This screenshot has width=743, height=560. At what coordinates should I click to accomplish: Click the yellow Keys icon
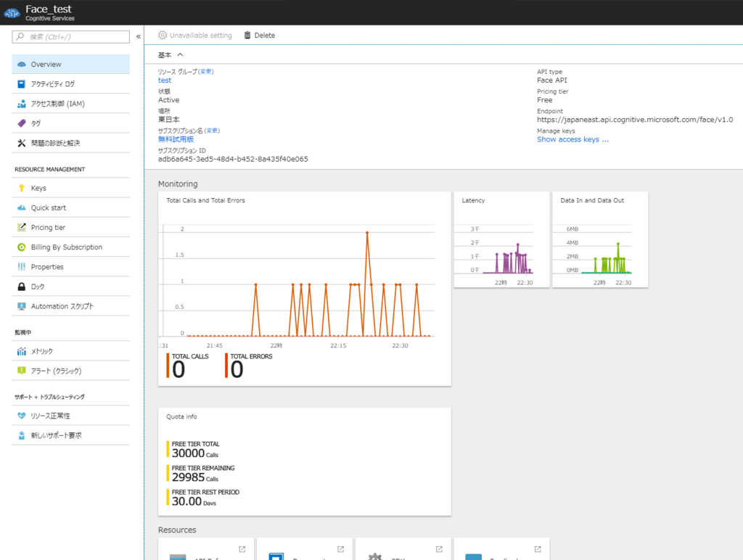click(21, 188)
